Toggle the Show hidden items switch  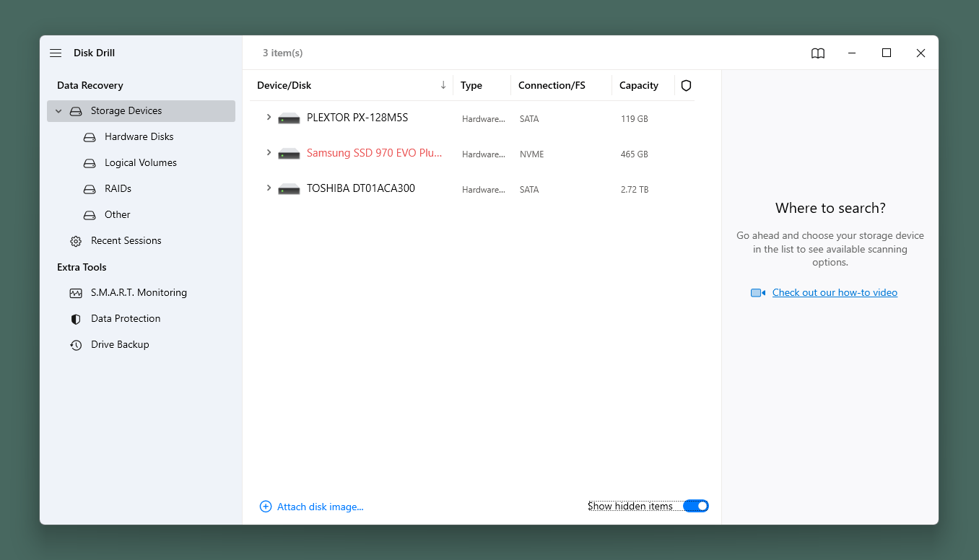tap(696, 506)
